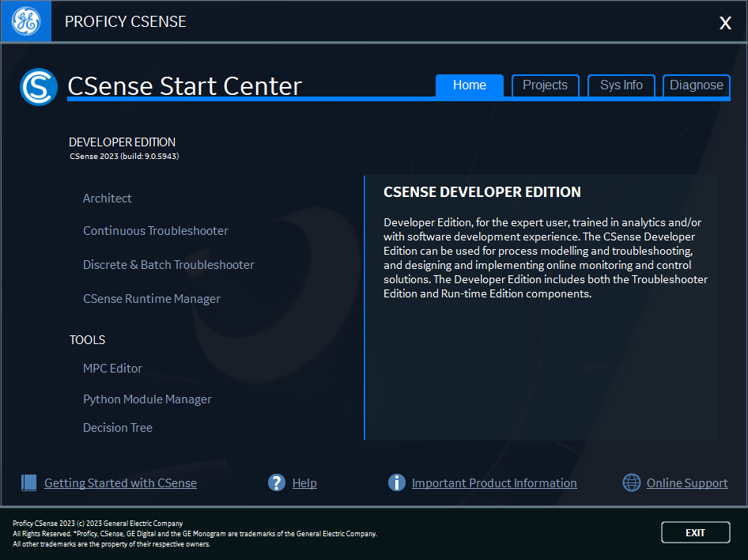Click the CSense S logo icon
This screenshot has height=560, width=748.
39,87
